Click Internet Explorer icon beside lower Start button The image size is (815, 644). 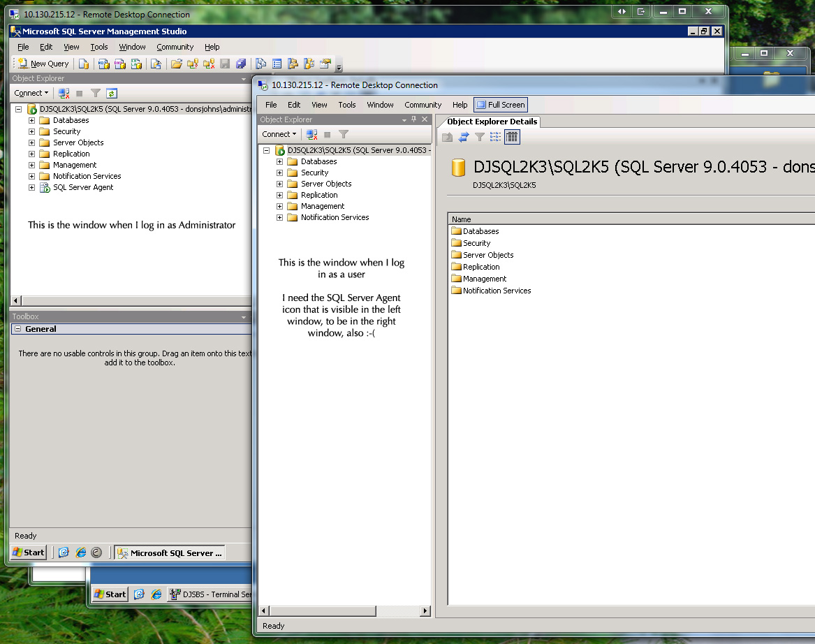[x=156, y=594]
